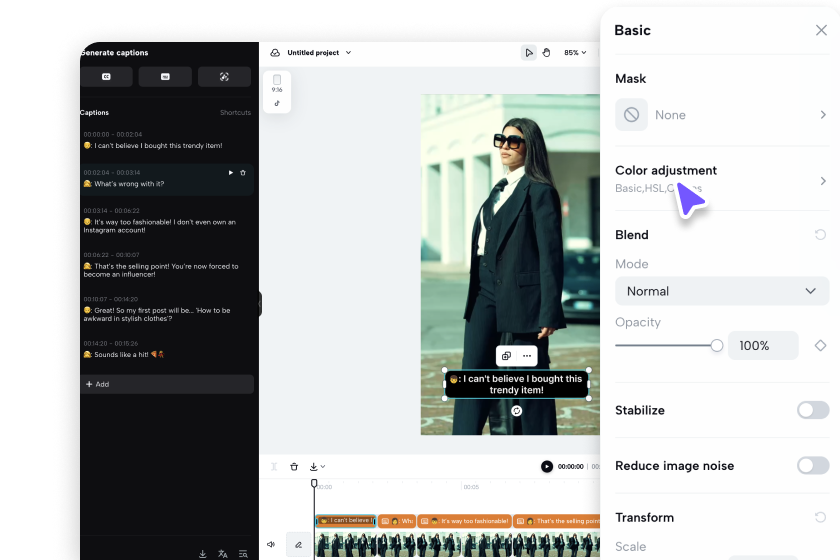Click the download icon in timeline toolbar
840x560 pixels.
pyautogui.click(x=313, y=467)
